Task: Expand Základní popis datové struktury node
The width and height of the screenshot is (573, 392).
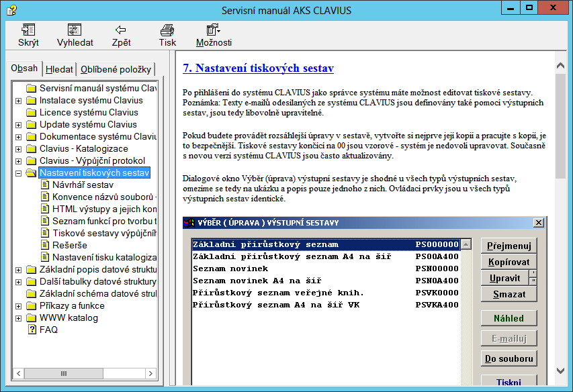Action: click(19, 270)
